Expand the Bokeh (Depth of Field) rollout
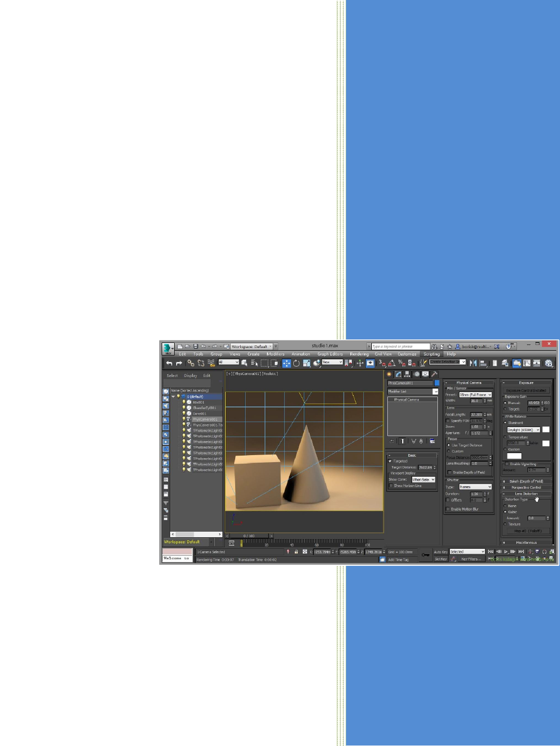The width and height of the screenshot is (560, 746). point(526,481)
